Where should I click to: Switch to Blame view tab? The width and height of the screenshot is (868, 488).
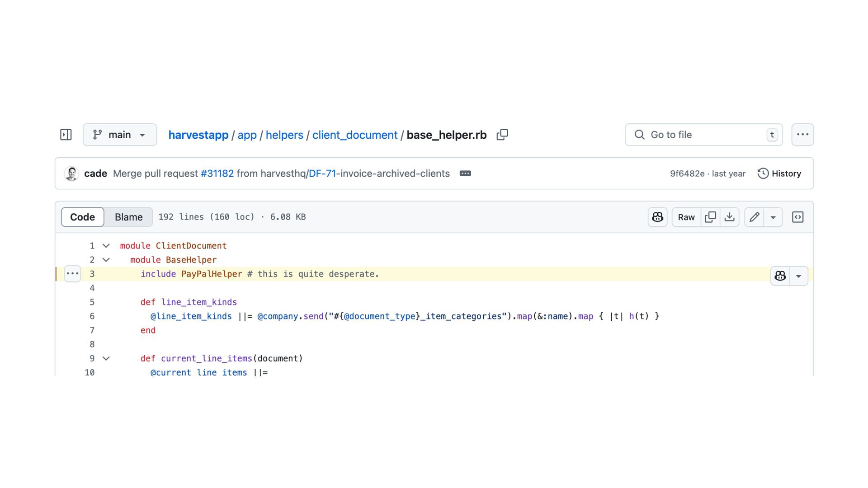click(x=128, y=217)
